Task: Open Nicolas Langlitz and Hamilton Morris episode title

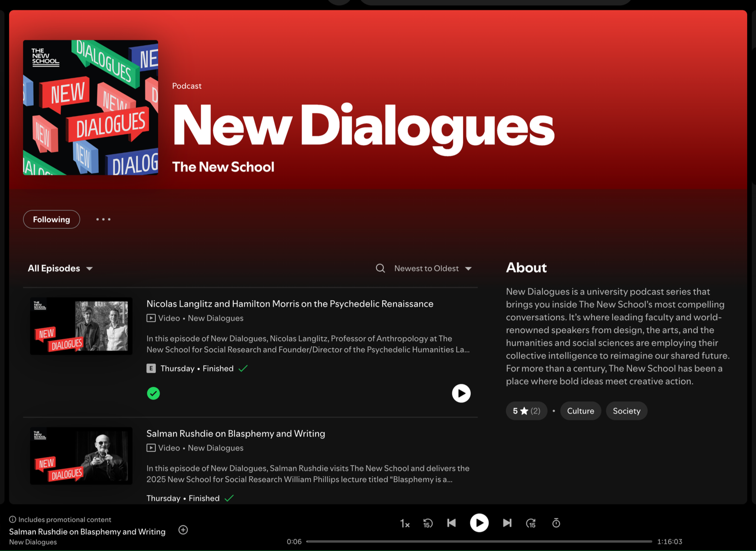Action: [x=290, y=304]
